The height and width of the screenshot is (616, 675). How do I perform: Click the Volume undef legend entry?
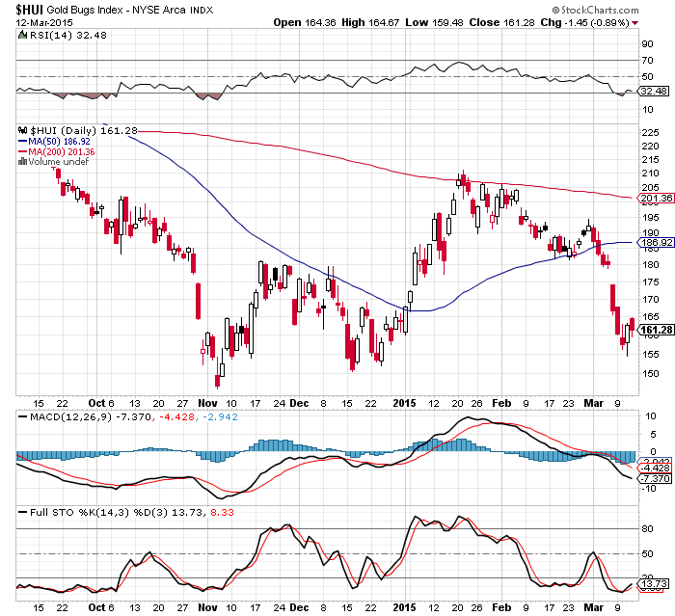pyautogui.click(x=59, y=161)
